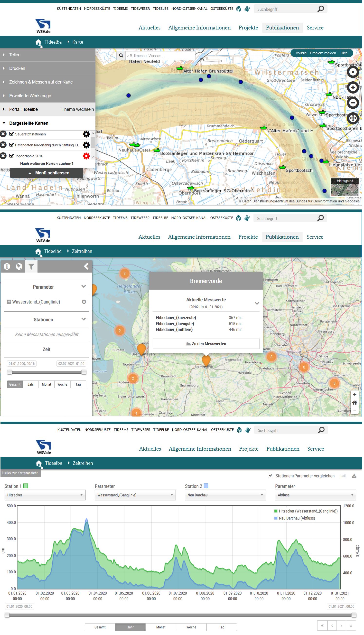Open settings gear for Sauerstoffstationen layer
This screenshot has height=635, width=364.
86,134
